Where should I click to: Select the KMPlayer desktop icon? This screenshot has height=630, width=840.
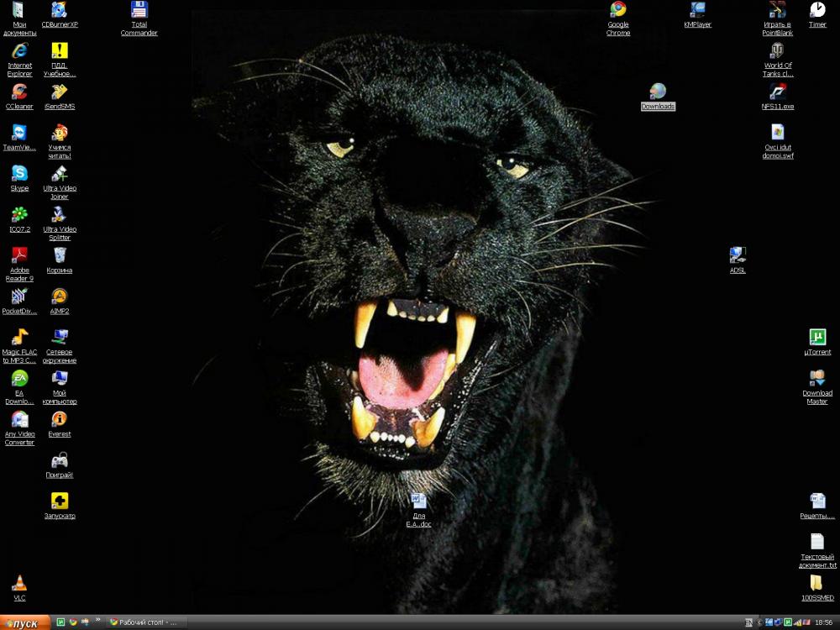click(x=697, y=10)
